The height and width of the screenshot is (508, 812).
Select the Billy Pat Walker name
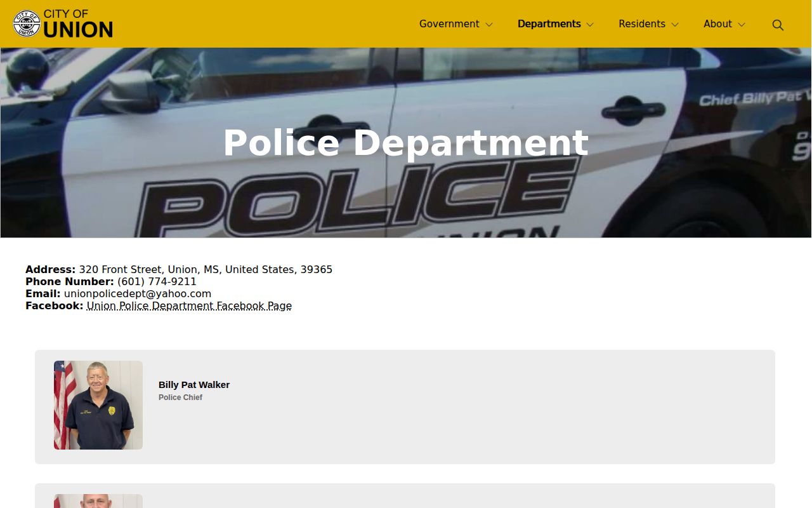click(x=194, y=385)
